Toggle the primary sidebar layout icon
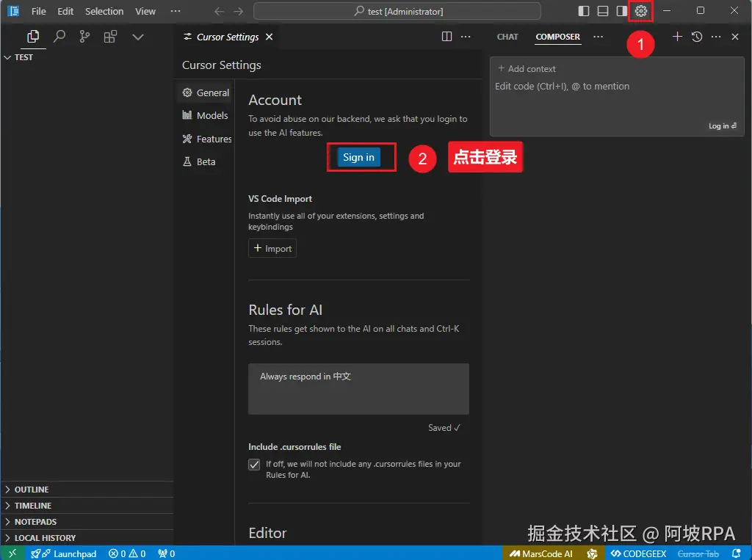This screenshot has height=560, width=752. point(584,11)
